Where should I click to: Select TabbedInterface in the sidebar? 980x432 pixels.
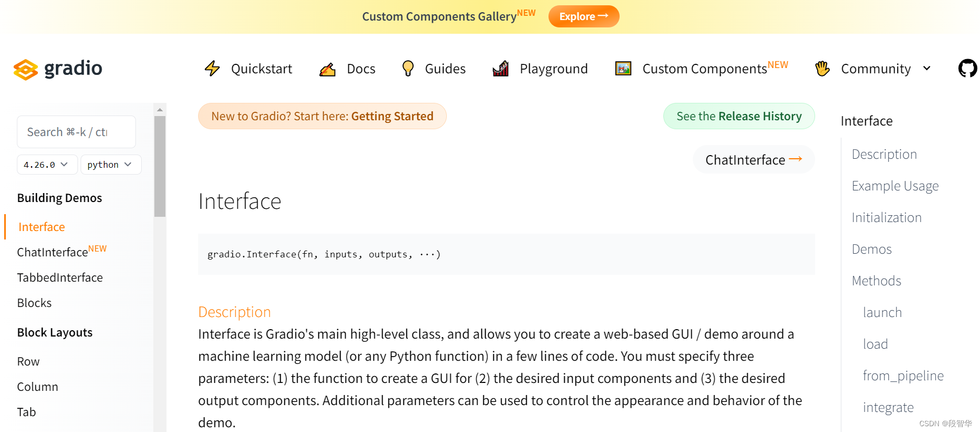pos(60,277)
